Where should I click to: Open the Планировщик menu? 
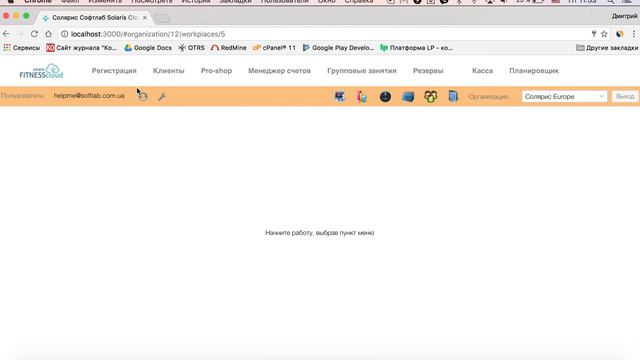534,71
